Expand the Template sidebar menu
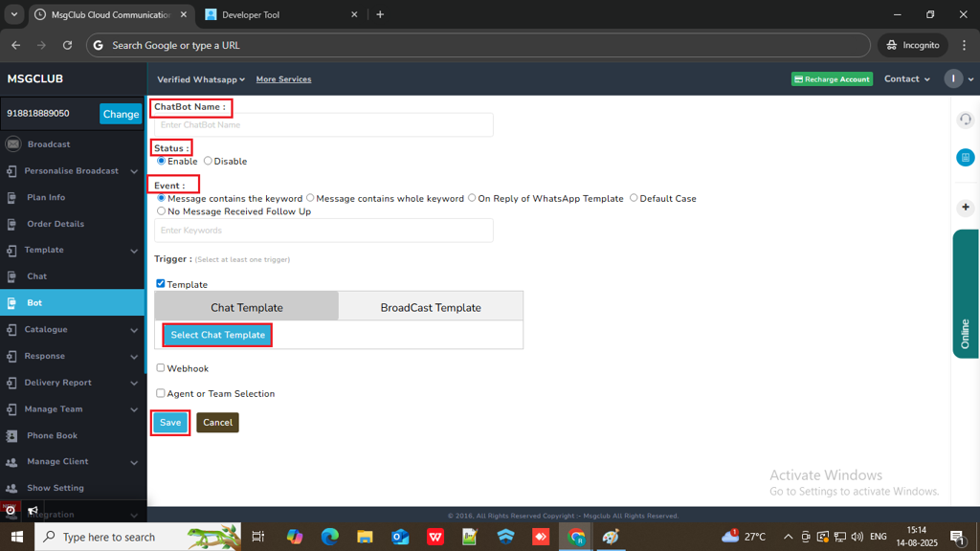This screenshot has height=551, width=980. (x=134, y=251)
